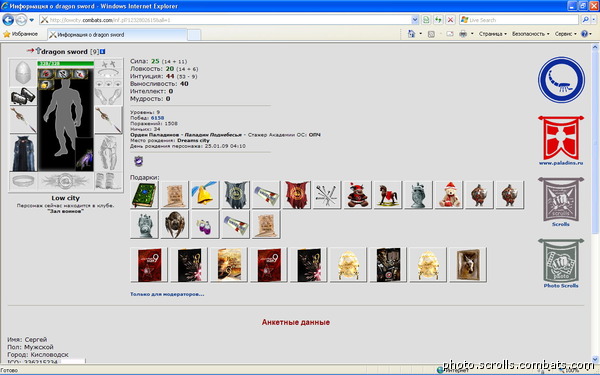Open the Только для модераторов link

coord(167,294)
